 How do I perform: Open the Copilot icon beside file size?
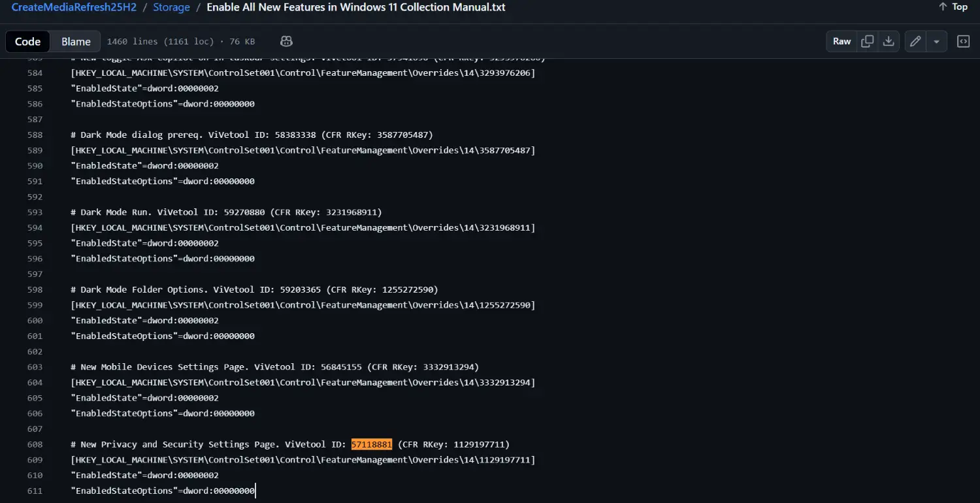click(x=286, y=41)
